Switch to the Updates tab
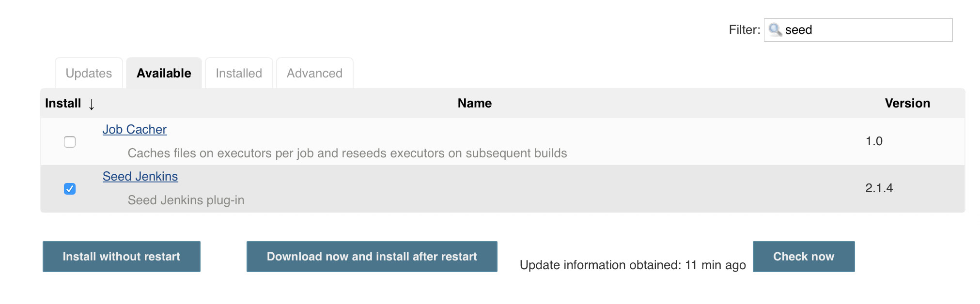The height and width of the screenshot is (304, 980). pyautogui.click(x=89, y=73)
